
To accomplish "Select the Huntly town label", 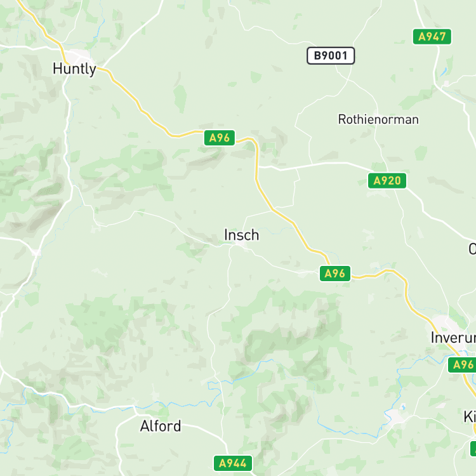I will [74, 69].
